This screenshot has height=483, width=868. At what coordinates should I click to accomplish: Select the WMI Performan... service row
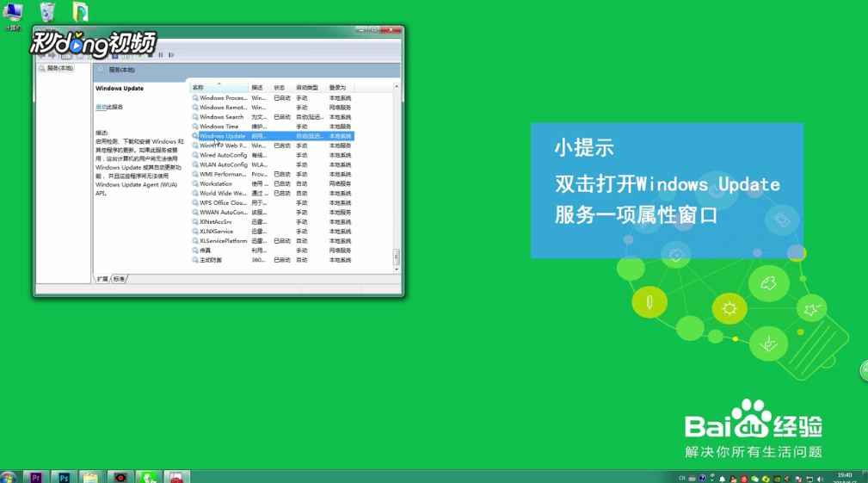click(272, 175)
